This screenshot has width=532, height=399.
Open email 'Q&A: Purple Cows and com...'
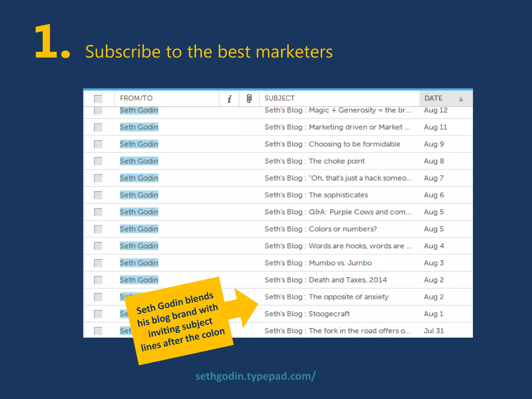point(338,212)
